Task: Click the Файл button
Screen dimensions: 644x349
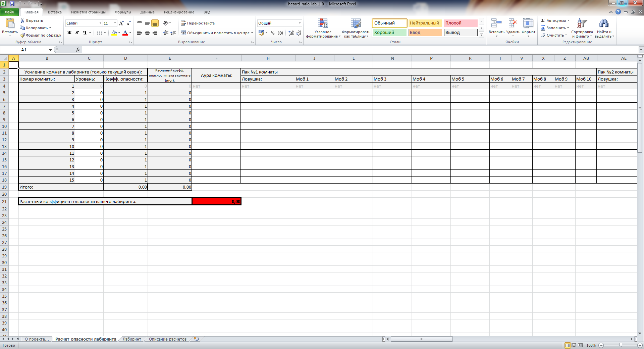Action: [x=9, y=12]
